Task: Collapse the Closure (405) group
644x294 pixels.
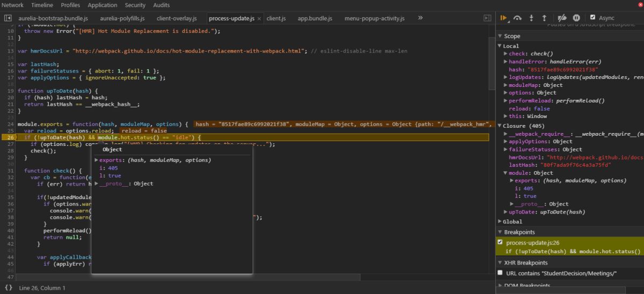Action: 500,126
